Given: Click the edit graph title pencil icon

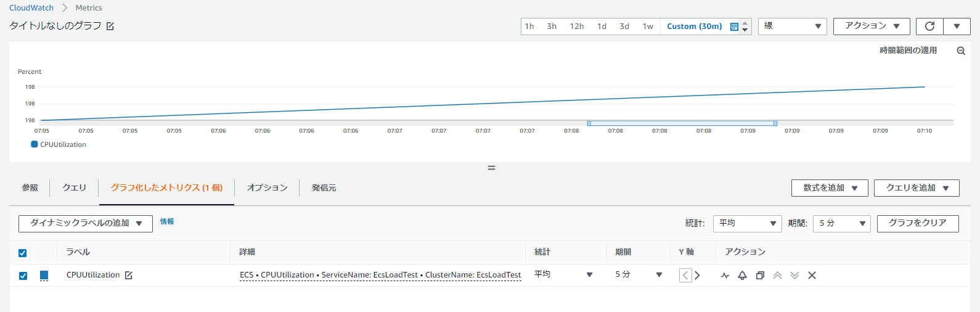Looking at the screenshot, I should point(110,27).
